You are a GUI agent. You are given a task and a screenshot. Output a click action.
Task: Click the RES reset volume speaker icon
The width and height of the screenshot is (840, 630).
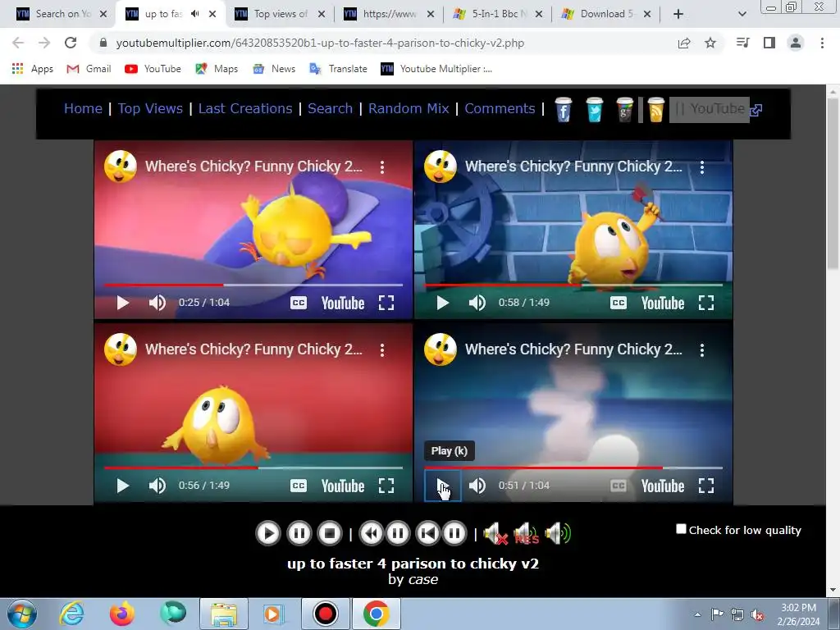[526, 533]
